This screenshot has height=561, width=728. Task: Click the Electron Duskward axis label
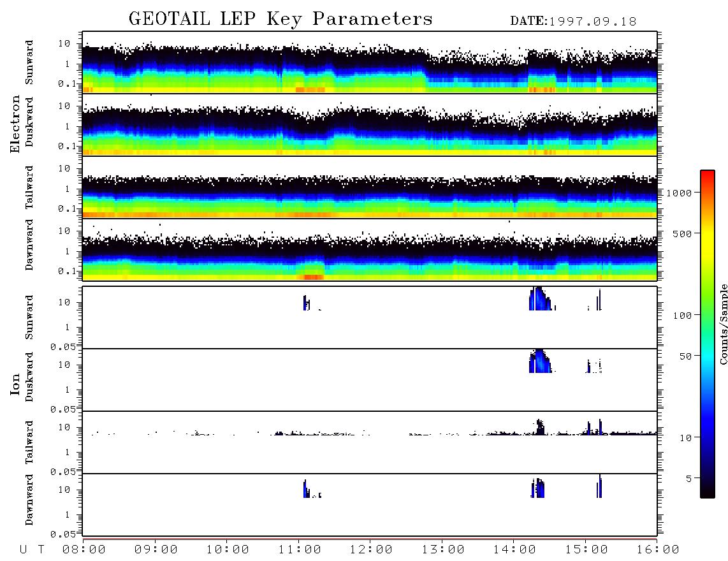tap(29, 122)
